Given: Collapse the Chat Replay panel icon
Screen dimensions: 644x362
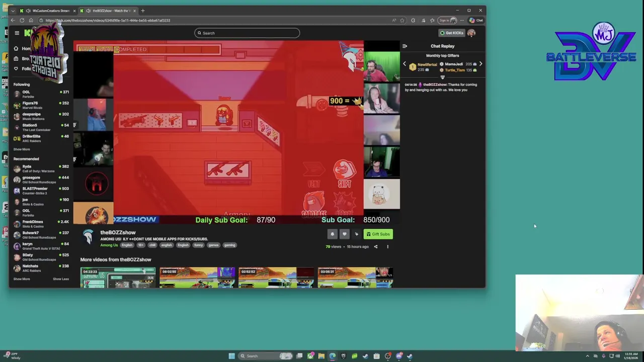Looking at the screenshot, I should tap(405, 46).
